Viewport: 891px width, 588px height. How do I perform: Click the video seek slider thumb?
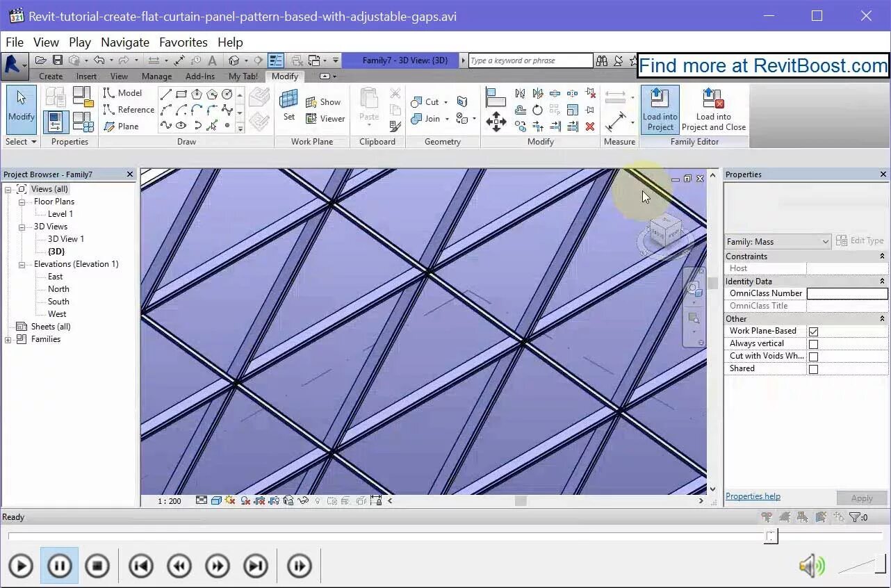click(x=771, y=536)
